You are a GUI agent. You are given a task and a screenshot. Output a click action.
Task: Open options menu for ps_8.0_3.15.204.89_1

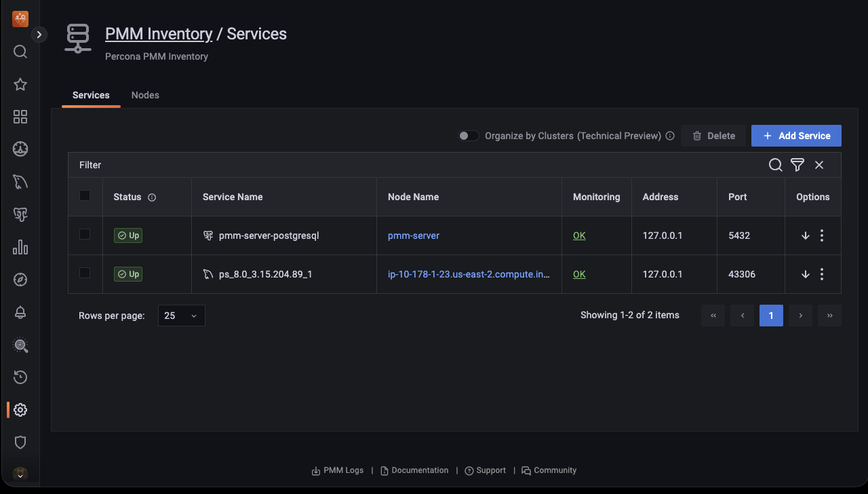pos(822,274)
